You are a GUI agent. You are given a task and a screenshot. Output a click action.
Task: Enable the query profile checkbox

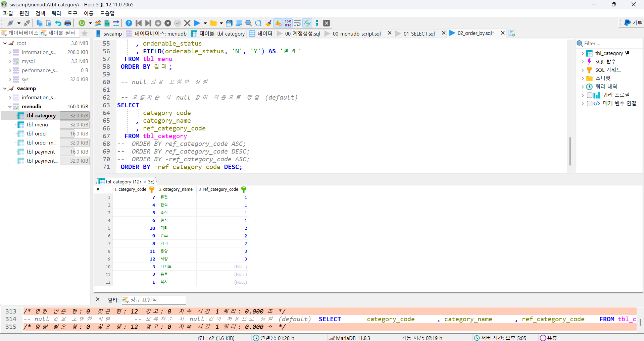(589, 95)
